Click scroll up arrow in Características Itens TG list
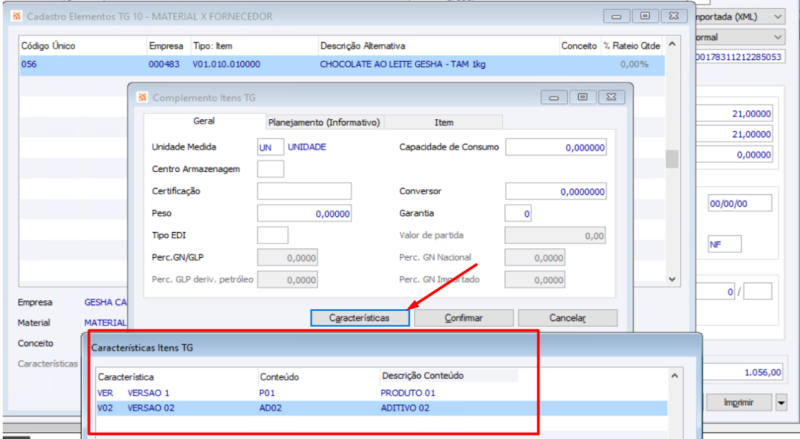The width and height of the screenshot is (800, 439). coord(674,376)
